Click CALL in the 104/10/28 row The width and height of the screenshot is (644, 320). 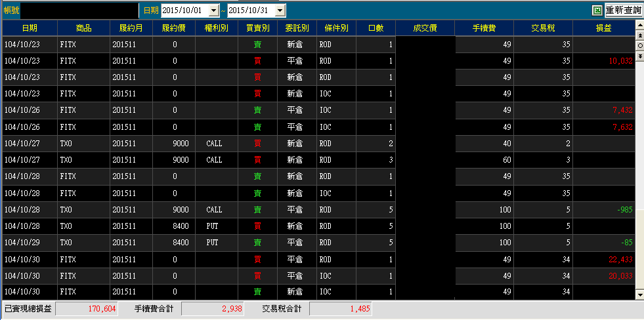coord(214,210)
